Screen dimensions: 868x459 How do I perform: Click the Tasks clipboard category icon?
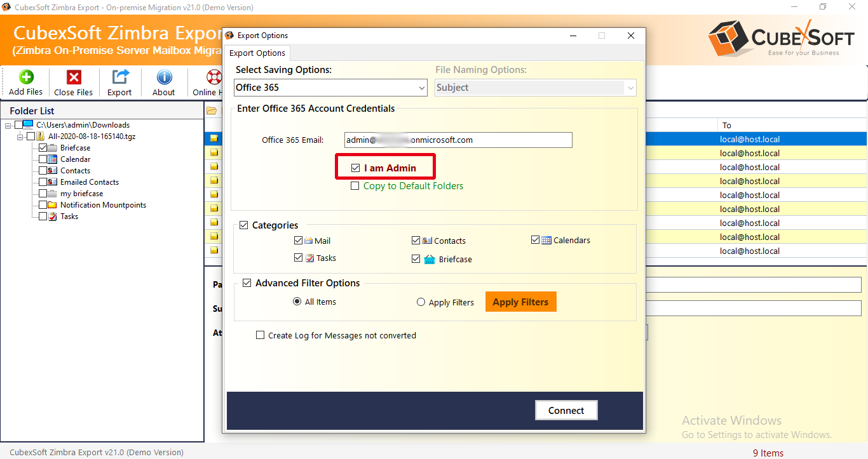(x=309, y=258)
